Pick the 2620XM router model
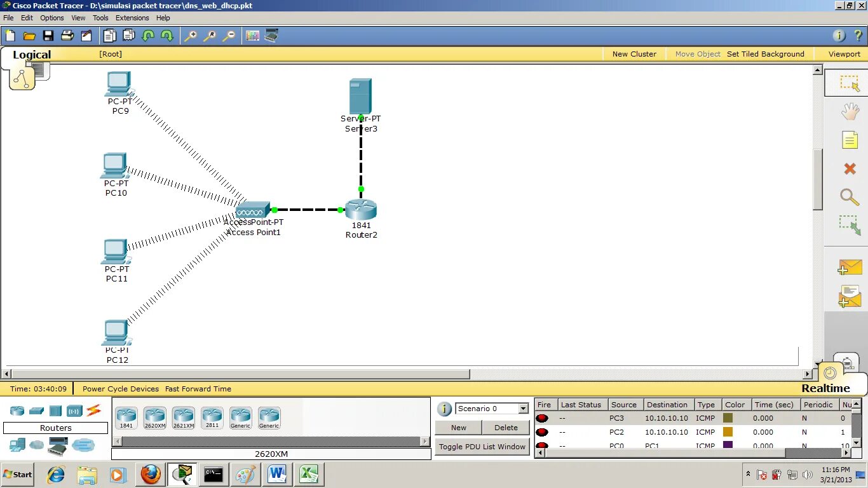868x488 pixels. pyautogui.click(x=154, y=418)
